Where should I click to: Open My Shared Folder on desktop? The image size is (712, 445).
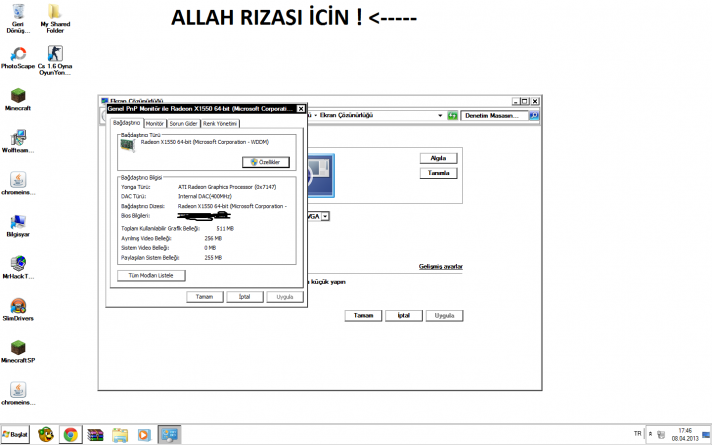pos(55,18)
